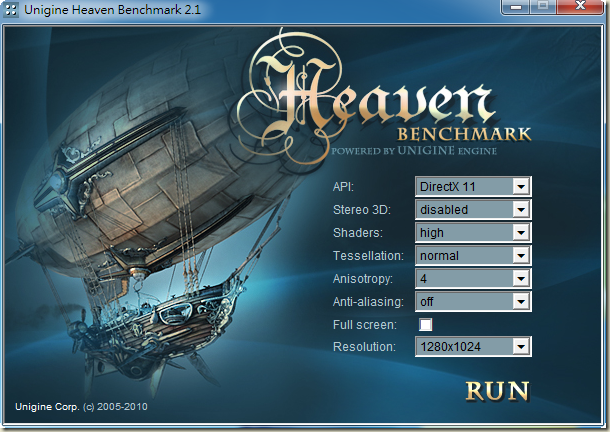Close the Heaven Benchmark window
This screenshot has height=432, width=610.
pyautogui.click(x=580, y=6)
